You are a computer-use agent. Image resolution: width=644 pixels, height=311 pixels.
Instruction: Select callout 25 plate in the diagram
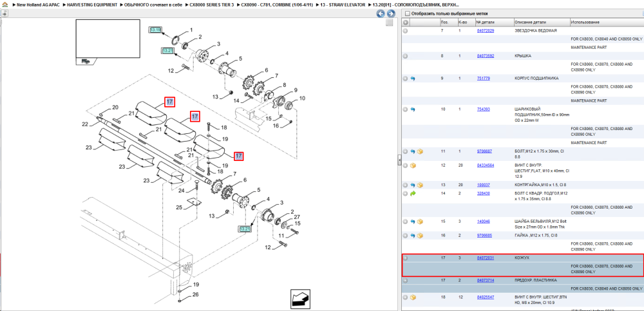tap(178, 207)
